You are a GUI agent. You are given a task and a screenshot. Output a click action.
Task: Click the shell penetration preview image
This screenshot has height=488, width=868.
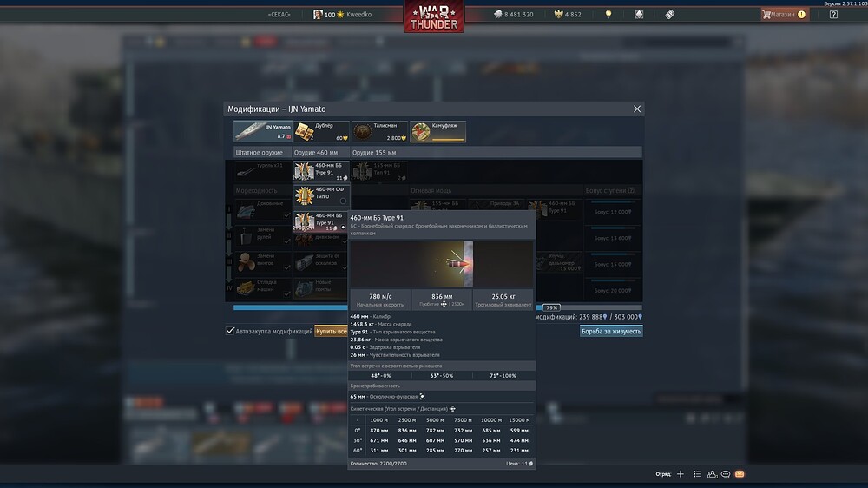pos(441,264)
